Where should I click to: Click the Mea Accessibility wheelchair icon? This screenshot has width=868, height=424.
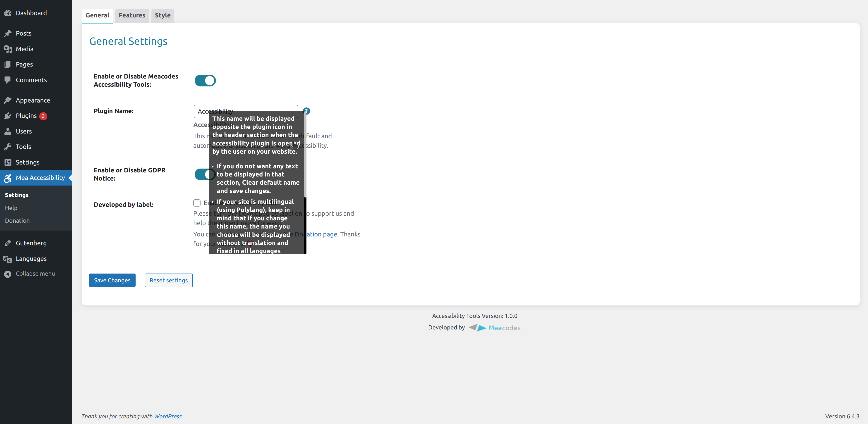[x=8, y=178]
